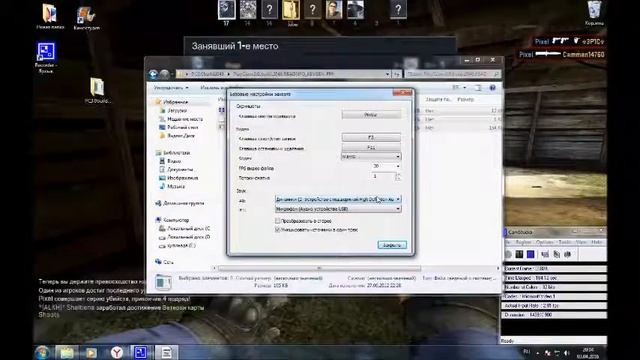The width and height of the screenshot is (640, 360).
Task: Click the blue recorder app taskbar icon
Action: [x=140, y=352]
